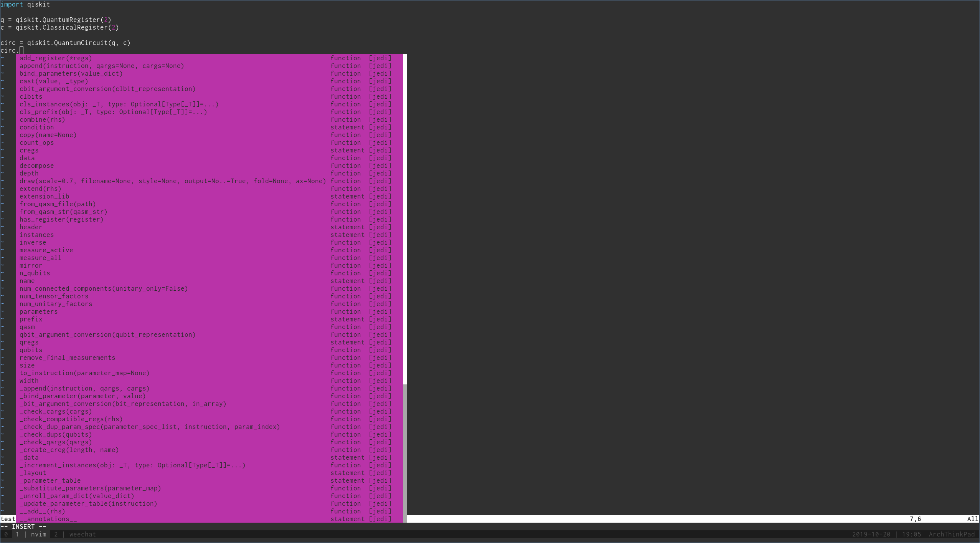Pick the measure_all completion entry
This screenshot has width=980, height=543.
pyautogui.click(x=40, y=258)
